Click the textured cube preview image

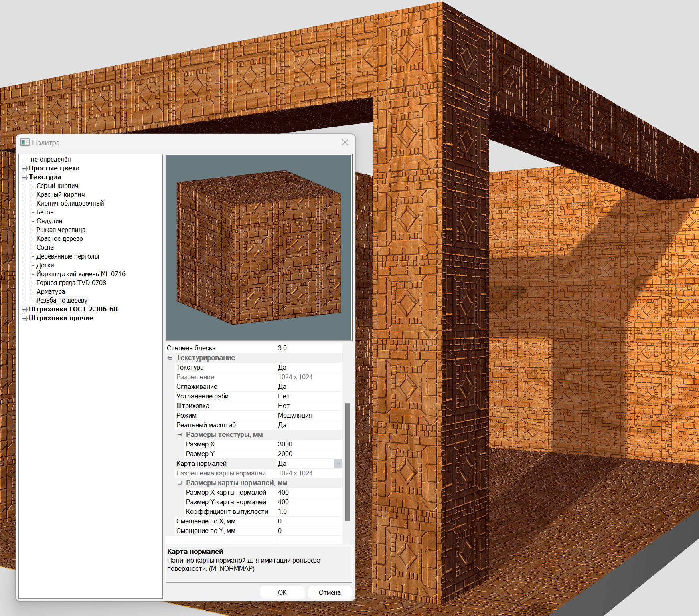click(259, 247)
